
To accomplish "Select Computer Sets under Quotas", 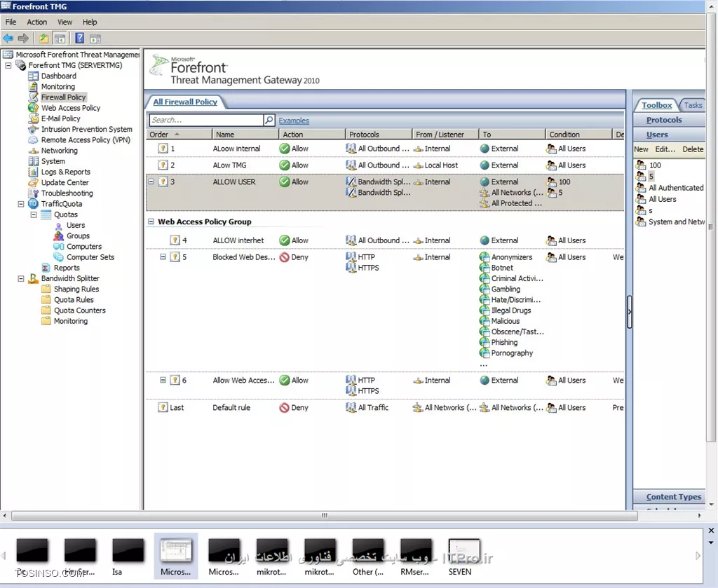I will [x=90, y=257].
